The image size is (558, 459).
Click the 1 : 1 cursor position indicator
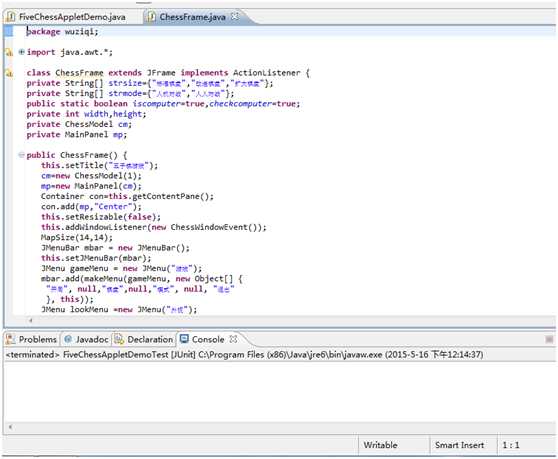pos(511,445)
